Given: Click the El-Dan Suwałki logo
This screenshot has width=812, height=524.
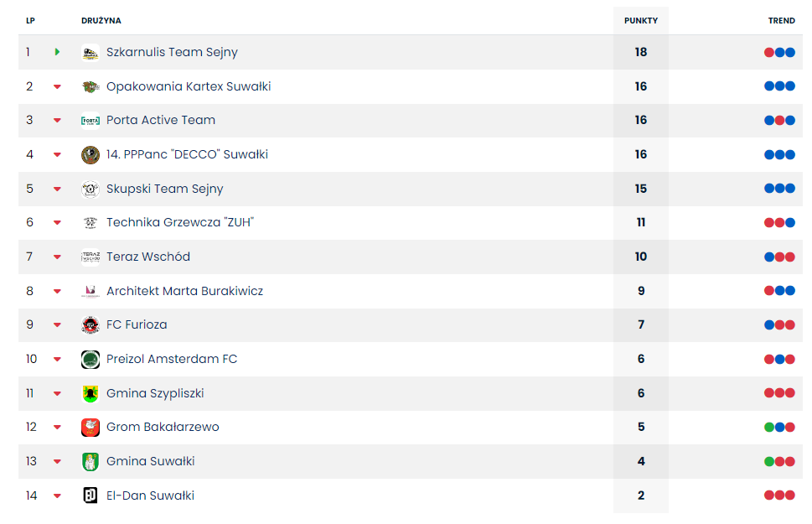Looking at the screenshot, I should click(91, 495).
